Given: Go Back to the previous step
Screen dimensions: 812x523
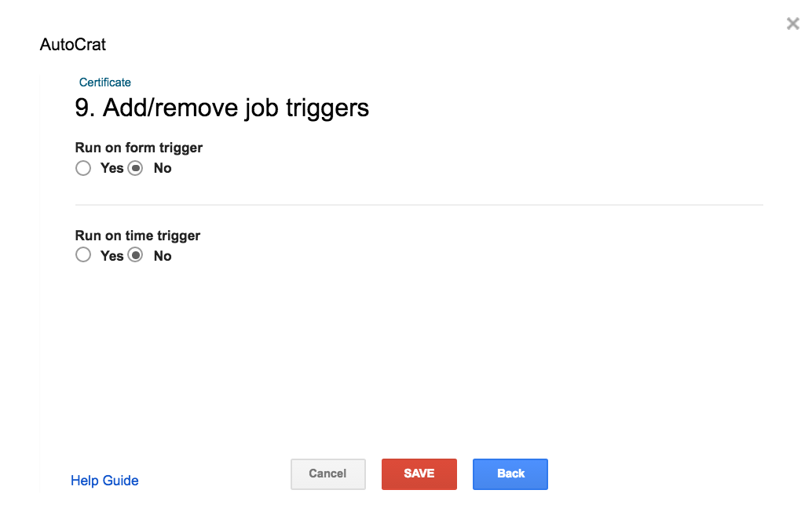Looking at the screenshot, I should [x=510, y=474].
